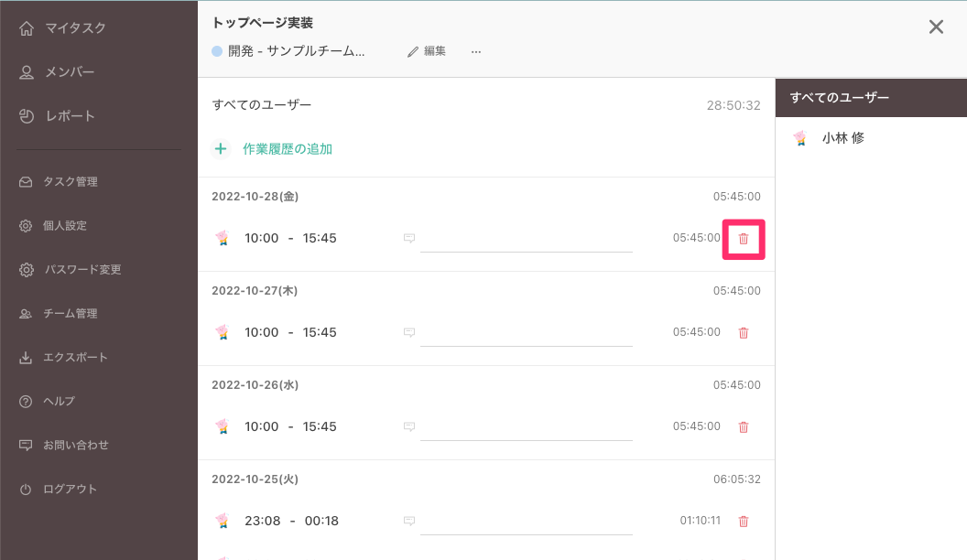The image size is (967, 560).
Task: Select エクスポート in the sidebar
Action: (75, 358)
